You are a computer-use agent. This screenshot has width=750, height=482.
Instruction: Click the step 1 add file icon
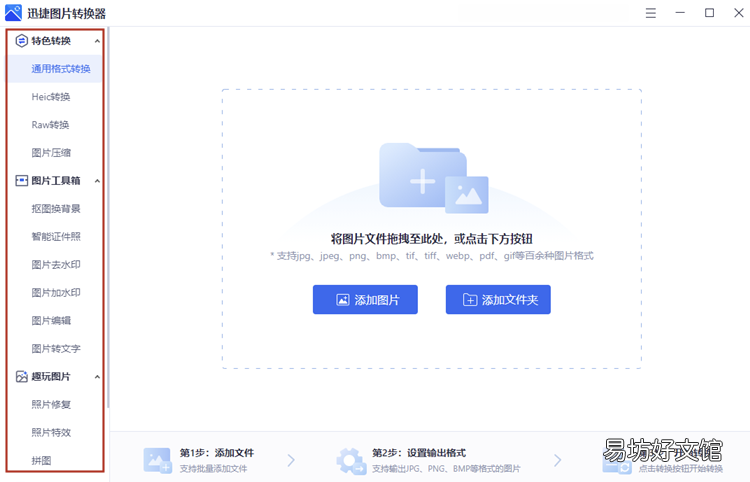(x=157, y=460)
